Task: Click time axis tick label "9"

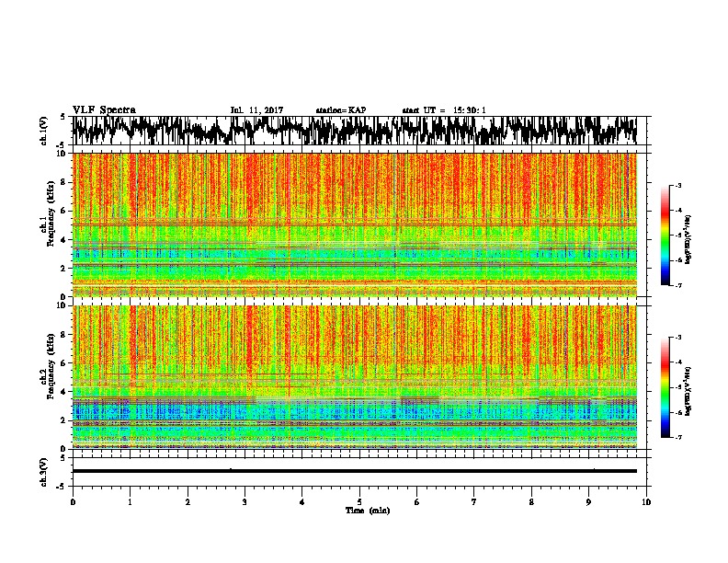Action: [x=588, y=502]
